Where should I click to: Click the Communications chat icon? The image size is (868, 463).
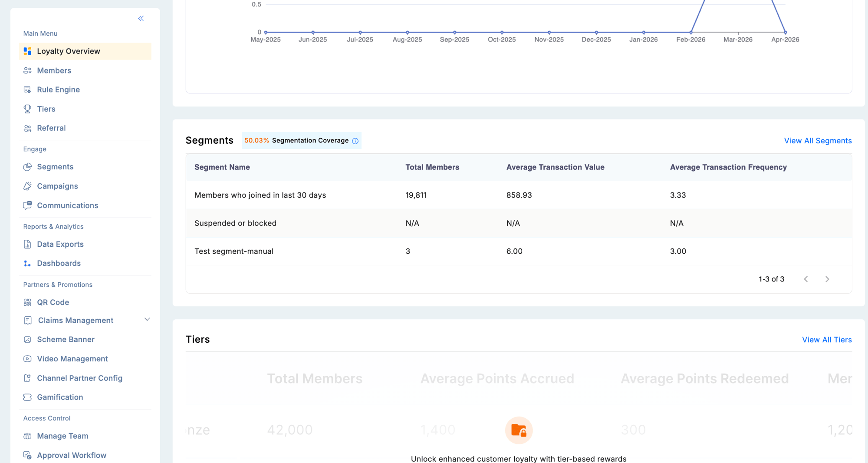[27, 205]
